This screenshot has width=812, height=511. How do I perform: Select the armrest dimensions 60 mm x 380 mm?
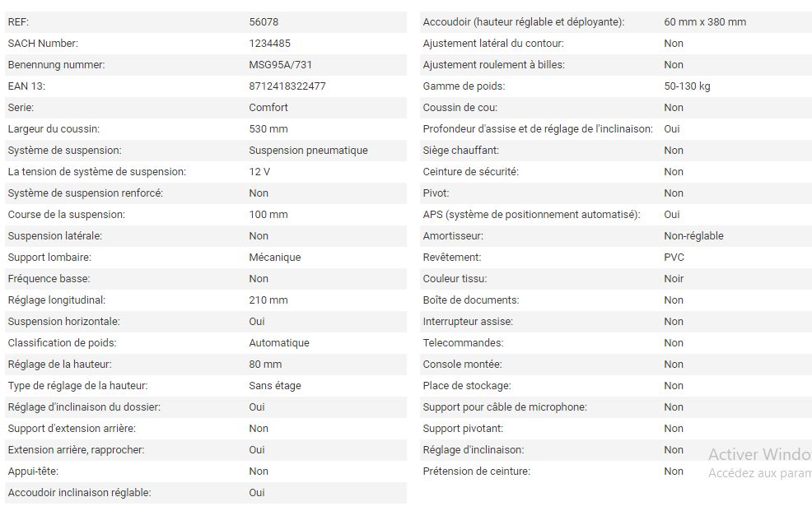click(705, 22)
